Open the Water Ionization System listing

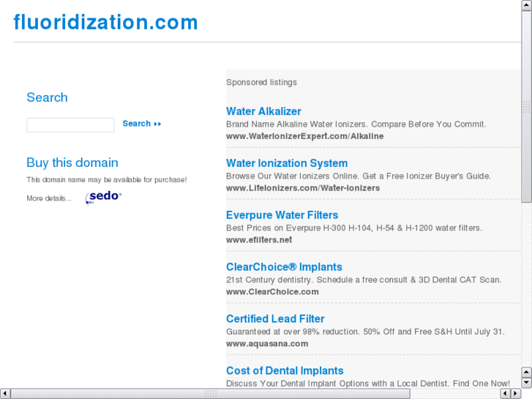tap(287, 163)
